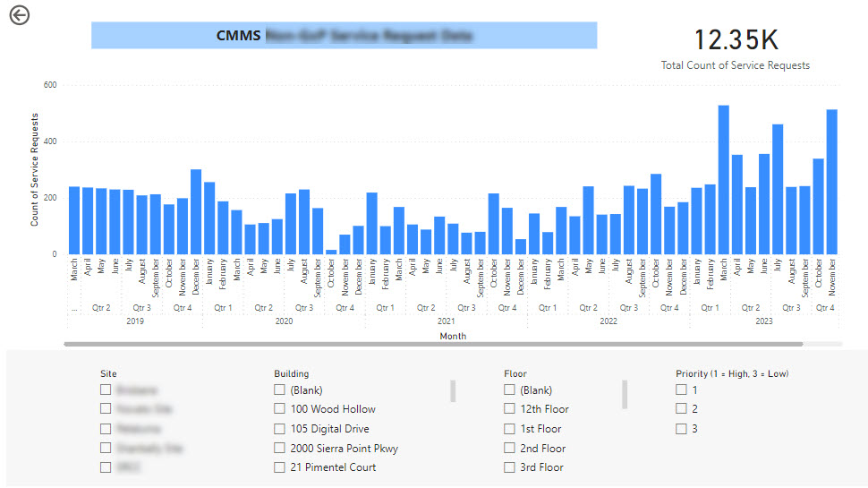The height and width of the screenshot is (488, 868).
Task: Tick 2000 Sierra Point Pkwy building filter
Action: pos(280,449)
